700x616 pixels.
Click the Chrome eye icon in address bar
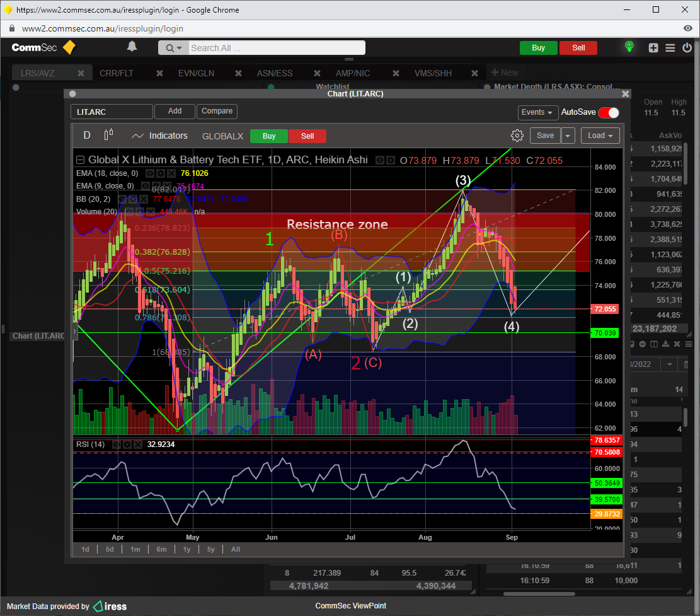[x=688, y=28]
